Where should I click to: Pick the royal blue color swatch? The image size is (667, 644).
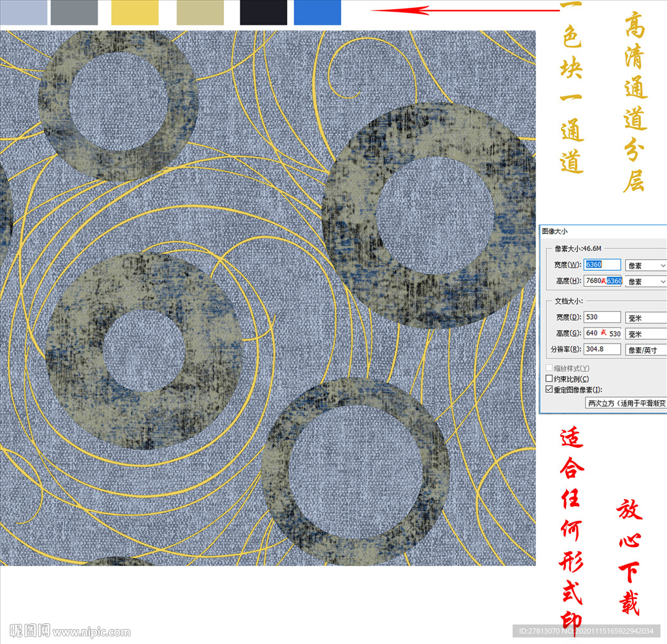(317, 12)
